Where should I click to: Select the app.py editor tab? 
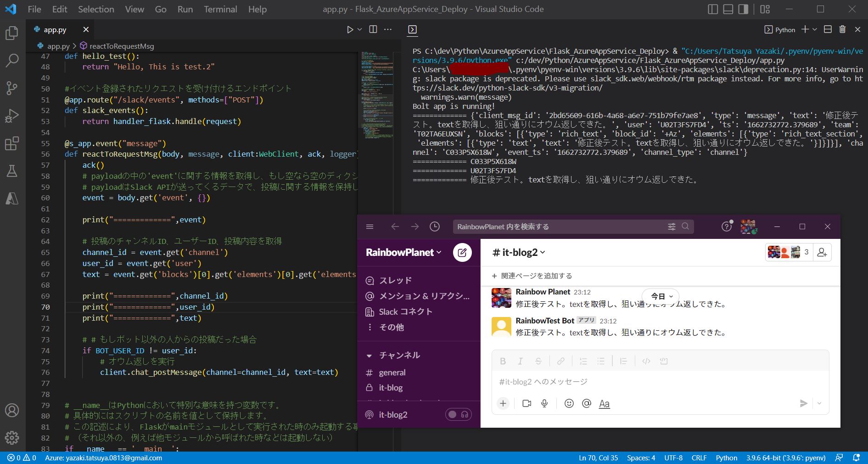click(x=55, y=29)
